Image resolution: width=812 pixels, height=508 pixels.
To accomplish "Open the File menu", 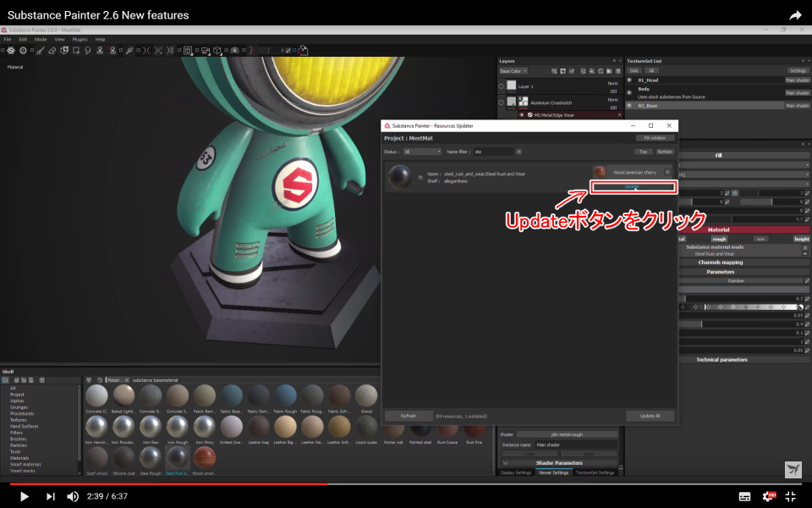I will (8, 40).
